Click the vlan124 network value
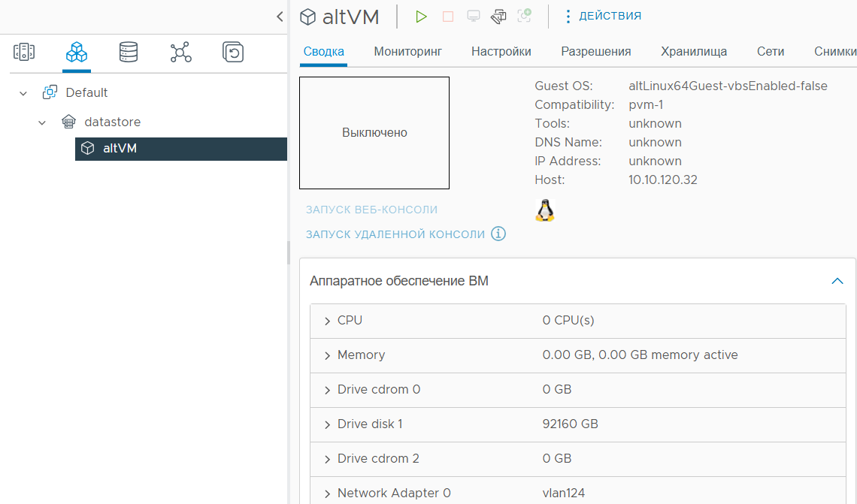The width and height of the screenshot is (857, 504). [x=564, y=493]
